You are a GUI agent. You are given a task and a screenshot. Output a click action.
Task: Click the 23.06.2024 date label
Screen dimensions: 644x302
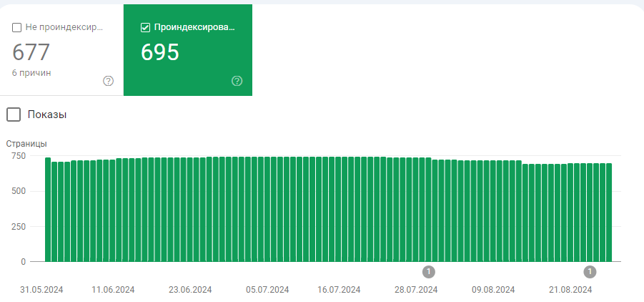tap(190, 290)
